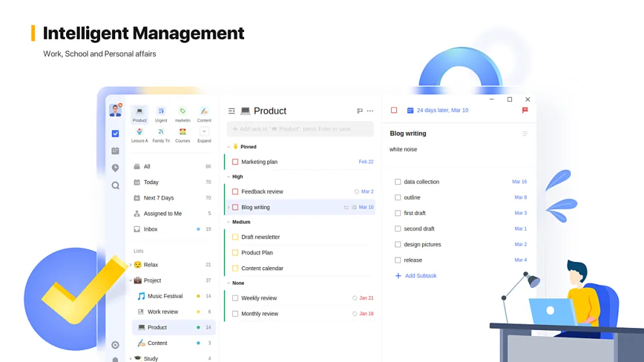Screen dimensions: 644x362
Task: Click Add Subtask link
Action: point(420,276)
